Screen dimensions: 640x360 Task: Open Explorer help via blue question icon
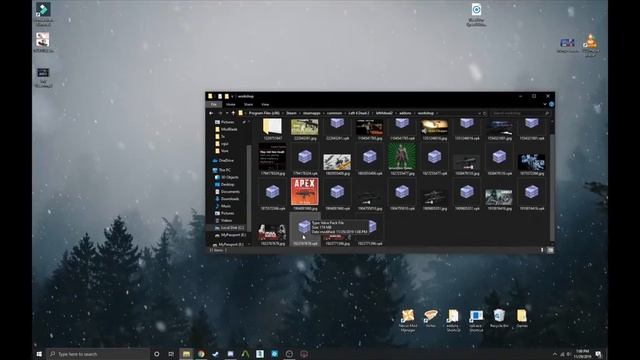pos(551,104)
